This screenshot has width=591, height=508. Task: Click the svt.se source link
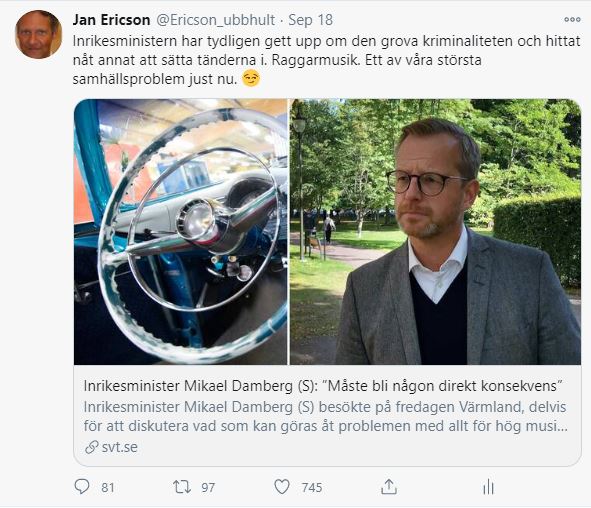point(119,447)
